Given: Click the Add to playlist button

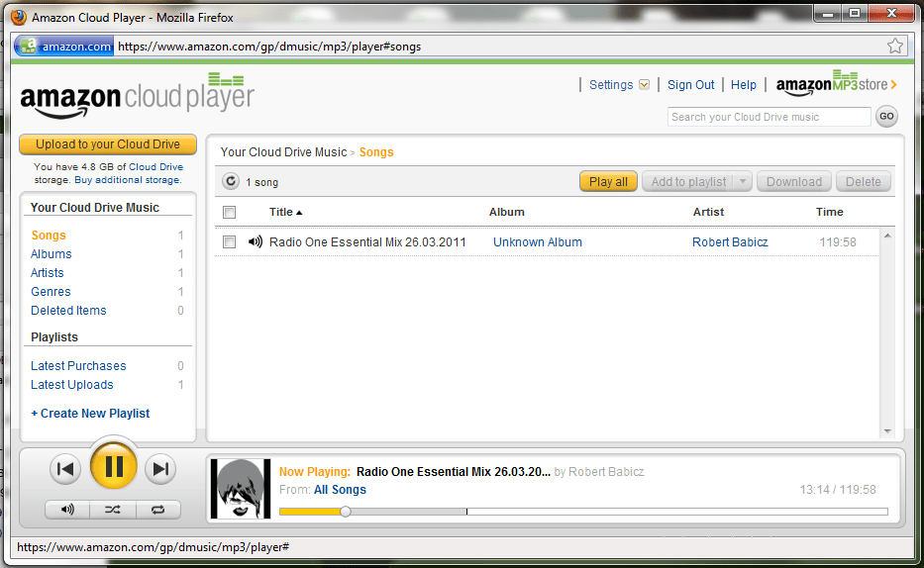Looking at the screenshot, I should click(688, 182).
